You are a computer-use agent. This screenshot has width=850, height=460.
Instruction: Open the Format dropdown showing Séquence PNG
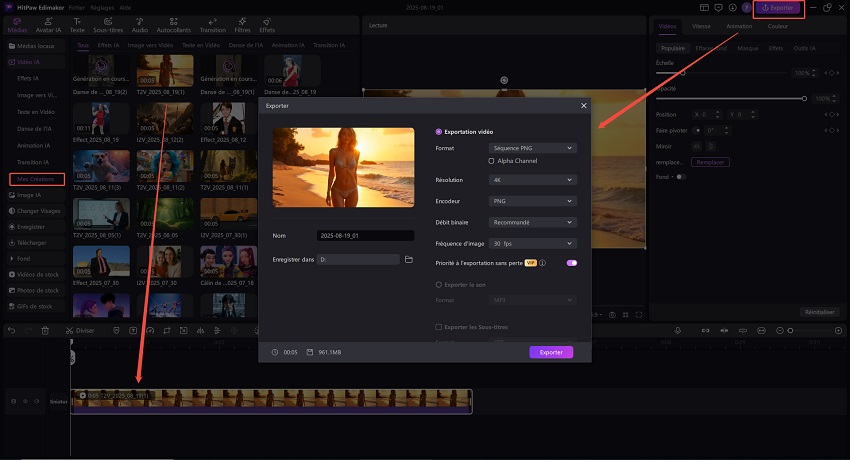pyautogui.click(x=532, y=148)
